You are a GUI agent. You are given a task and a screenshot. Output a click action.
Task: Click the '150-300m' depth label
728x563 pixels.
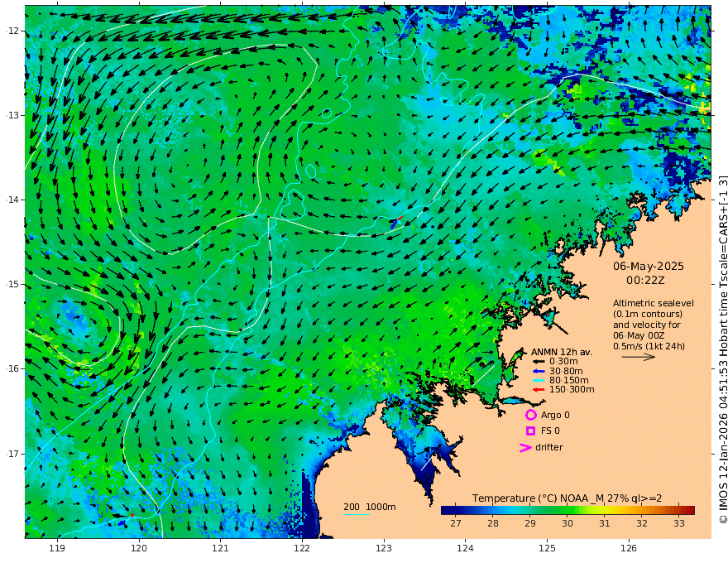[572, 390]
